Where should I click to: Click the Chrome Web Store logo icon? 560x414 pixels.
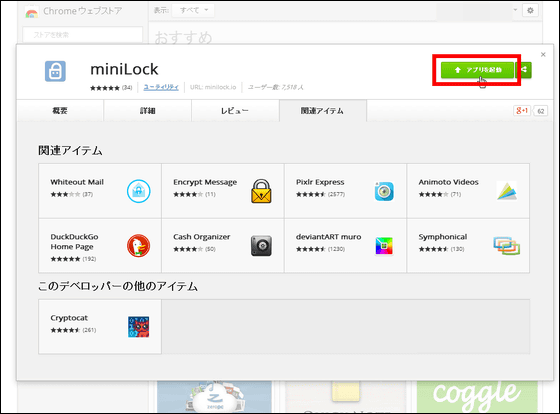[31, 13]
